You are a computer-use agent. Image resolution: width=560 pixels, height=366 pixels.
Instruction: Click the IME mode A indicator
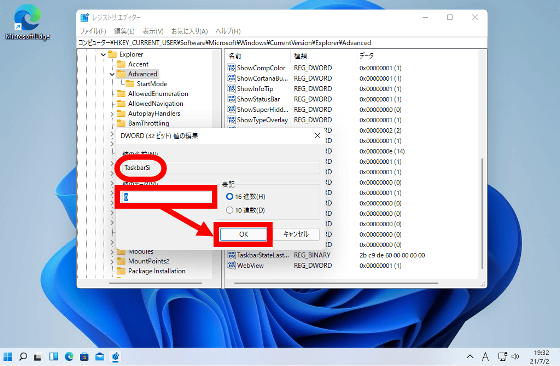[x=485, y=357]
